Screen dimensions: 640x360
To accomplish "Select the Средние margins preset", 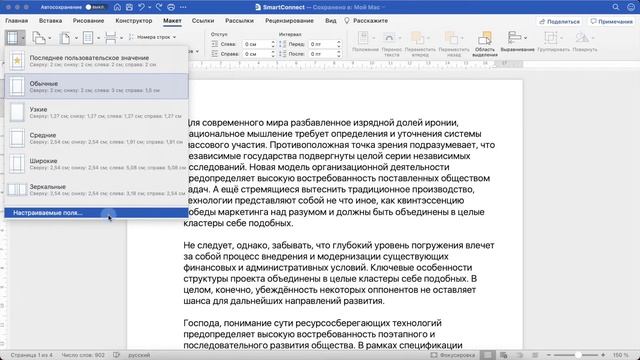I will pos(97,138).
